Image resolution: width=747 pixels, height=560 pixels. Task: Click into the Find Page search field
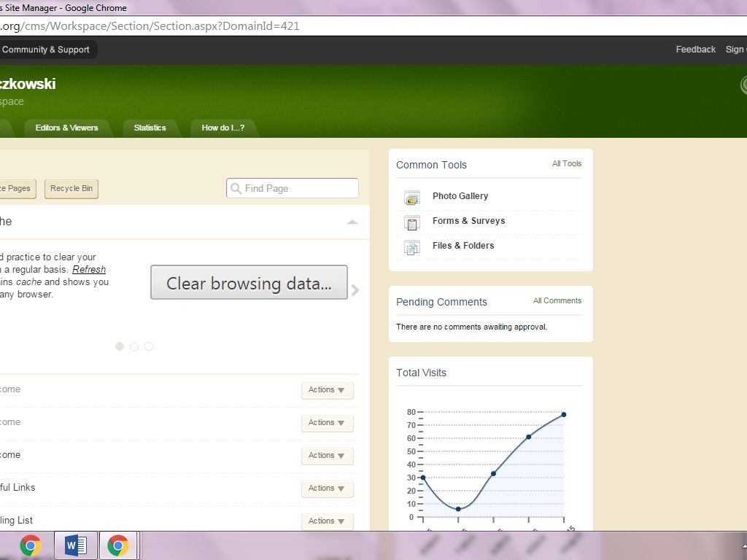pyautogui.click(x=299, y=189)
